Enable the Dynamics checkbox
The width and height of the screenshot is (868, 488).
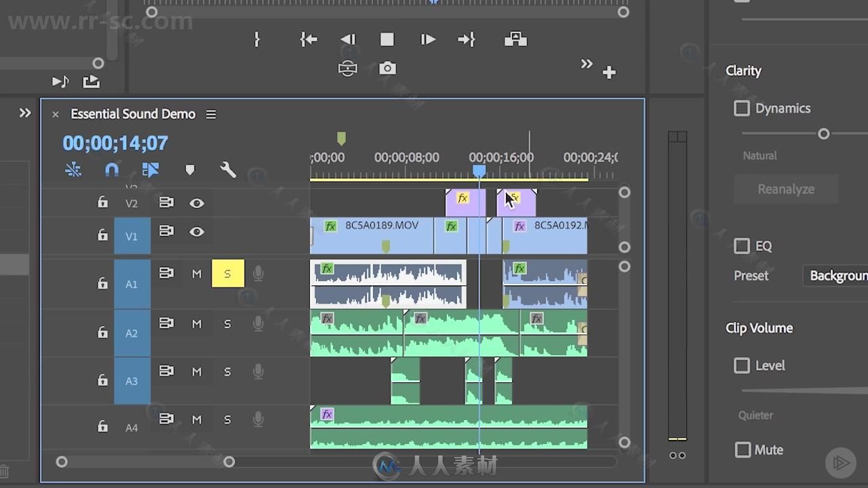point(742,108)
